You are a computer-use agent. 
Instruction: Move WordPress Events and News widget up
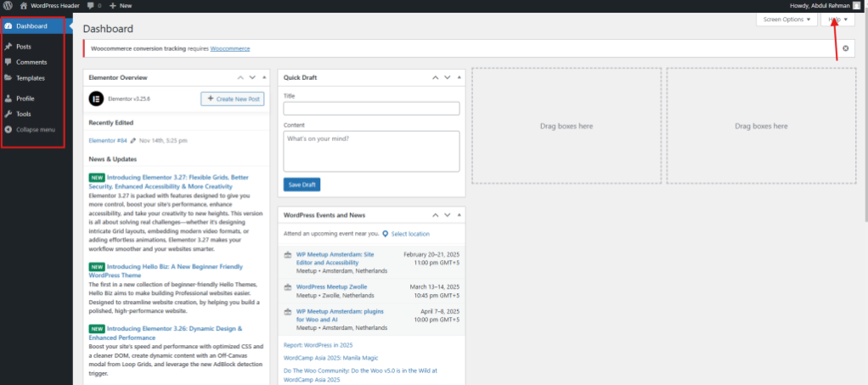coord(436,215)
